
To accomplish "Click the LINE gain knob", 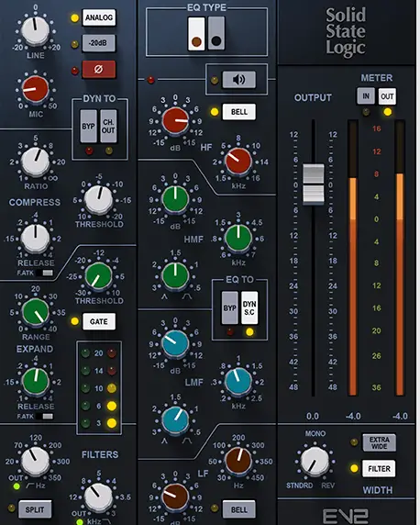I will (x=35, y=30).
